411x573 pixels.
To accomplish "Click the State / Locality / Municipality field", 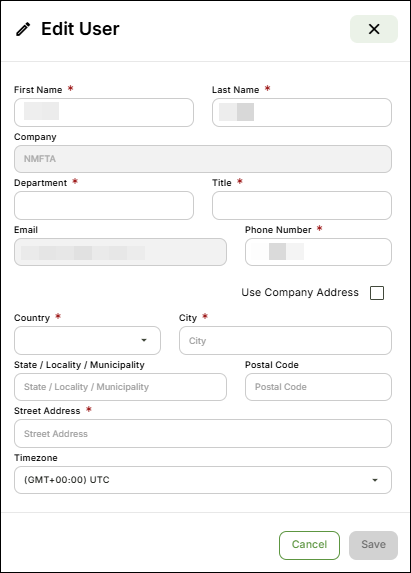I will click(120, 387).
